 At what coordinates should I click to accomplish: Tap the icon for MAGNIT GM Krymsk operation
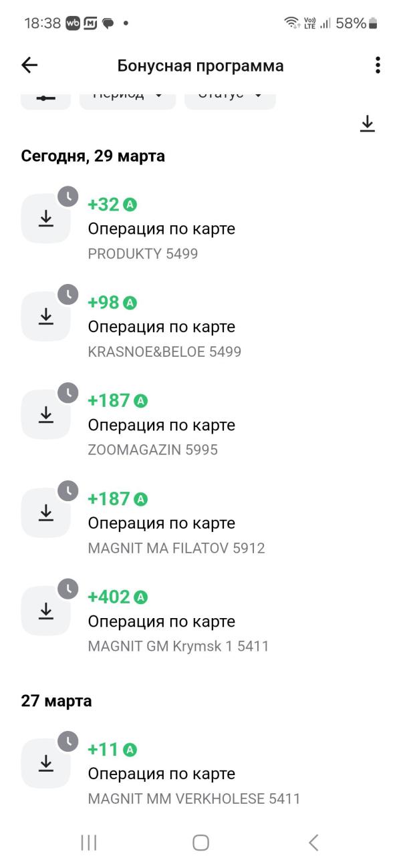click(46, 611)
